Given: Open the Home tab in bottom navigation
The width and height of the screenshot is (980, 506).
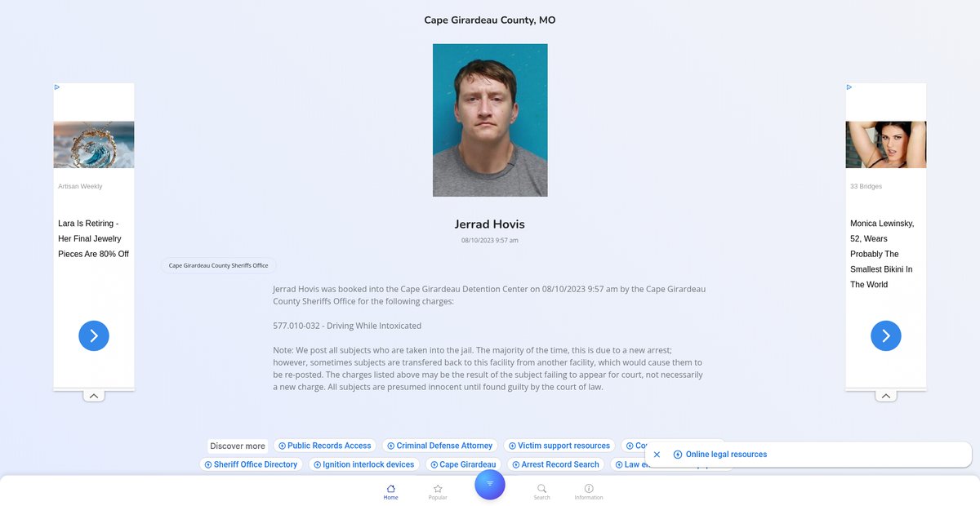Looking at the screenshot, I should click(x=390, y=491).
